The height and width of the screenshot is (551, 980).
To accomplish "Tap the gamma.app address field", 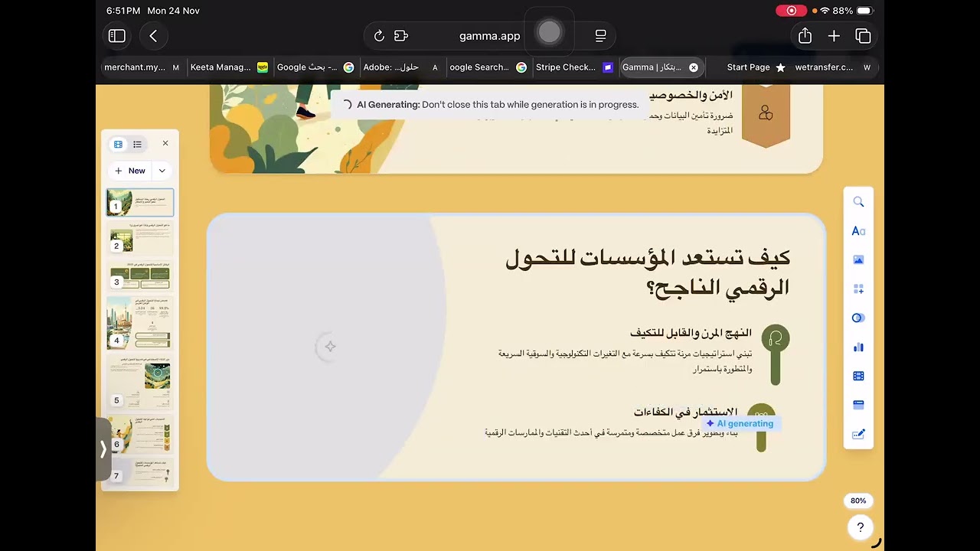I will tap(489, 36).
